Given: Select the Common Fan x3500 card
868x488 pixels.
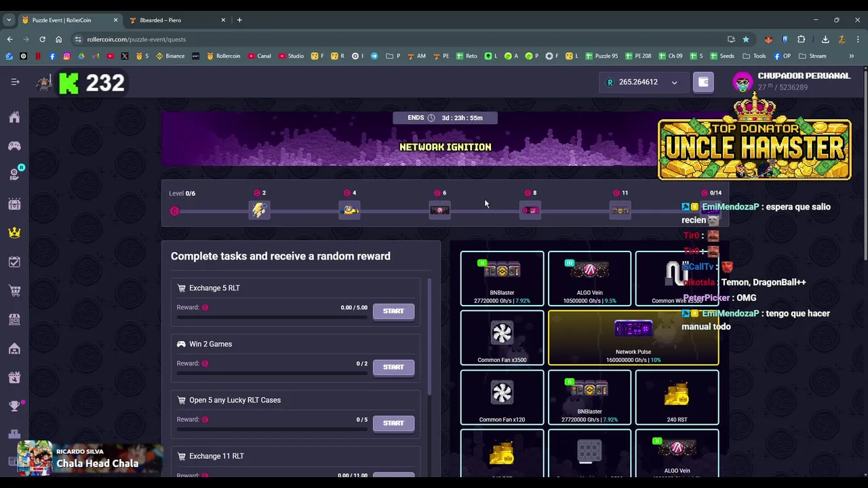Looking at the screenshot, I should 502,338.
